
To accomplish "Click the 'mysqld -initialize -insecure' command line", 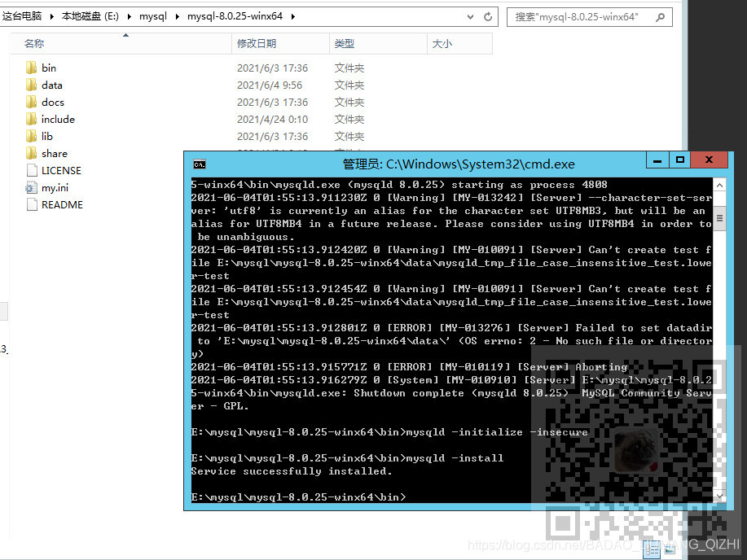I will click(x=389, y=432).
